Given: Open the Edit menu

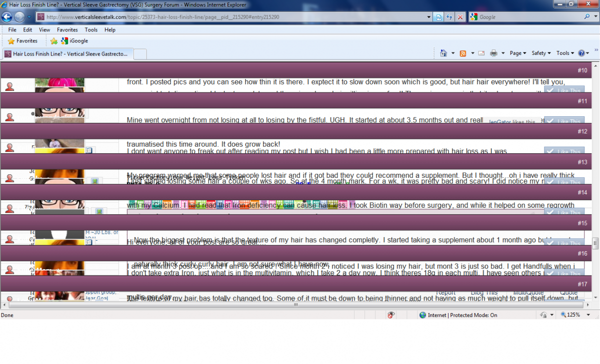Looking at the screenshot, I should (27, 30).
